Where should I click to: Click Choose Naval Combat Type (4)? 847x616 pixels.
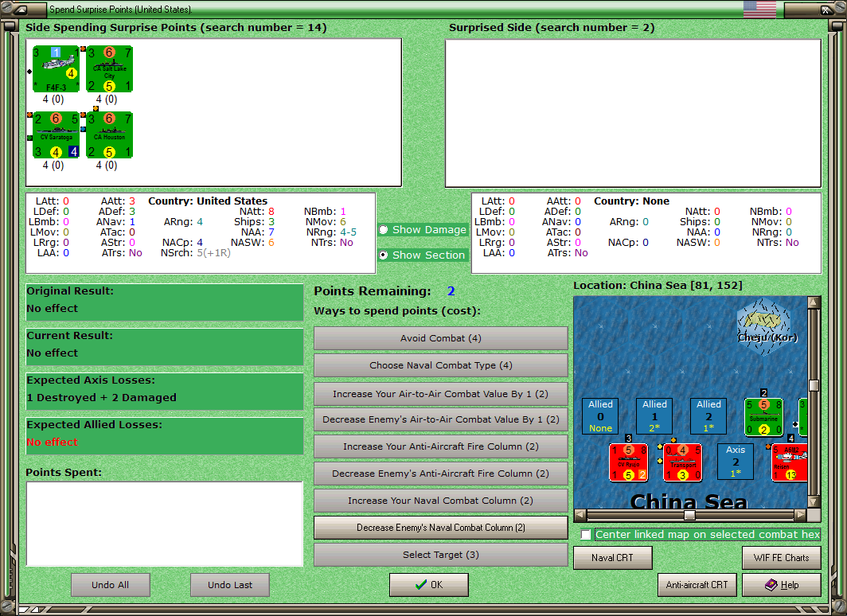pyautogui.click(x=441, y=365)
